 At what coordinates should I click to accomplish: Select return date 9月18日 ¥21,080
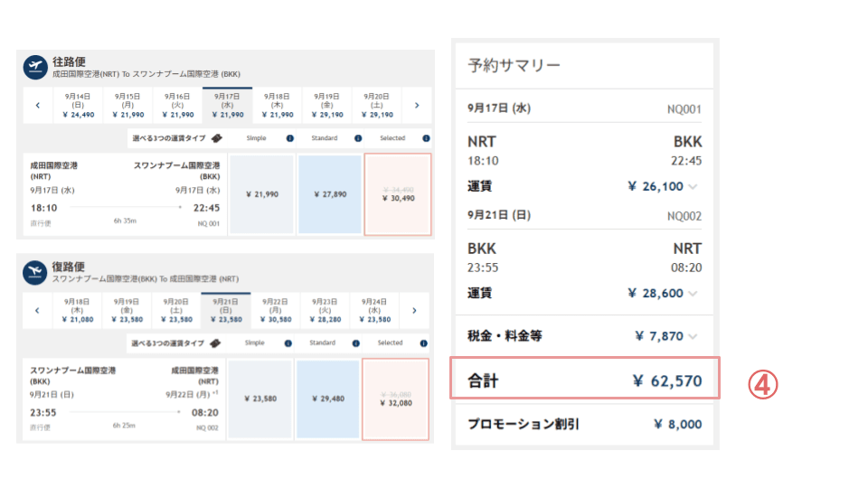click(x=77, y=310)
